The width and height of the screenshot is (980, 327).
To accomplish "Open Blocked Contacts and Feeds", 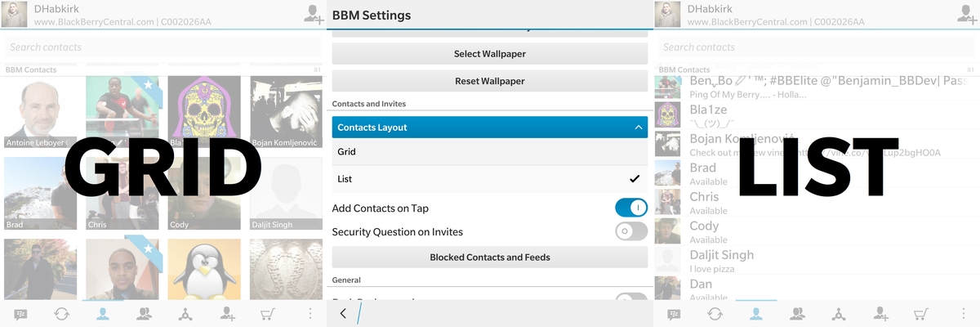I will [x=490, y=258].
